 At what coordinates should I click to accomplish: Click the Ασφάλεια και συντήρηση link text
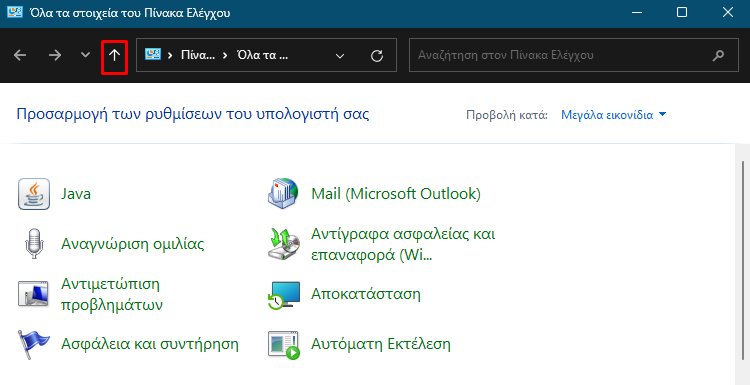(x=150, y=344)
